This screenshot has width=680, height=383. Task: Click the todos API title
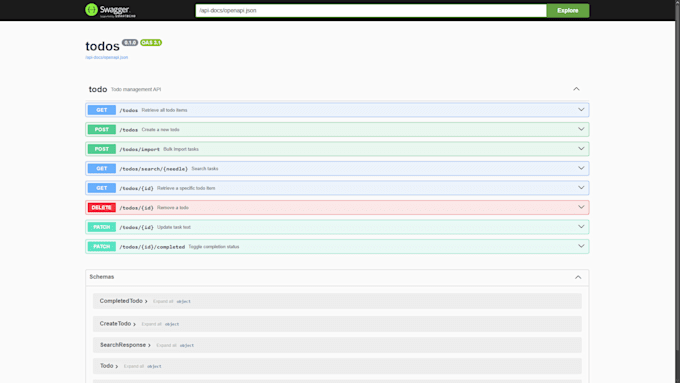pyautogui.click(x=102, y=46)
